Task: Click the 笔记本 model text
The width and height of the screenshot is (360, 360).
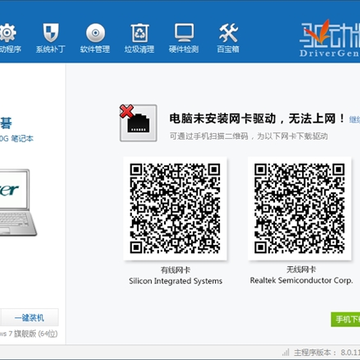Action: pos(17,138)
